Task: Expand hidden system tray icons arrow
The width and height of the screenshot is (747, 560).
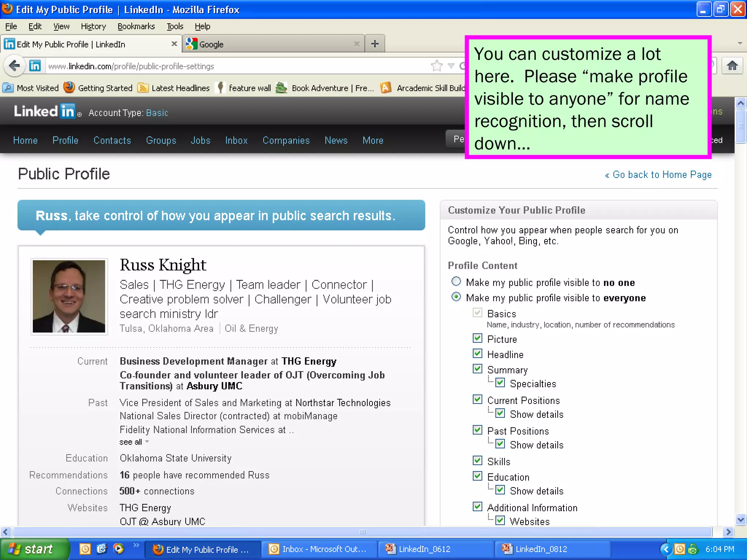Action: coord(666,549)
